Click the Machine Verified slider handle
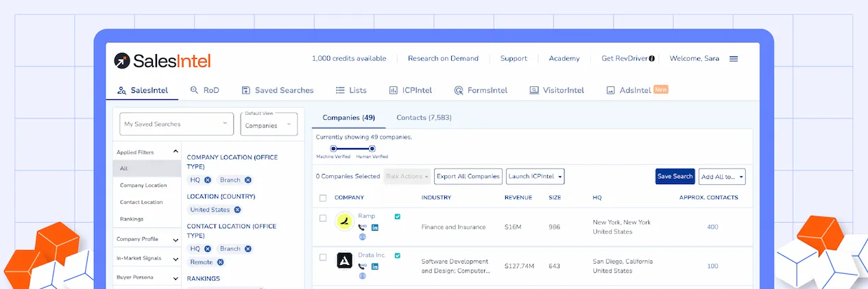The height and width of the screenshot is (289, 868). point(334,149)
